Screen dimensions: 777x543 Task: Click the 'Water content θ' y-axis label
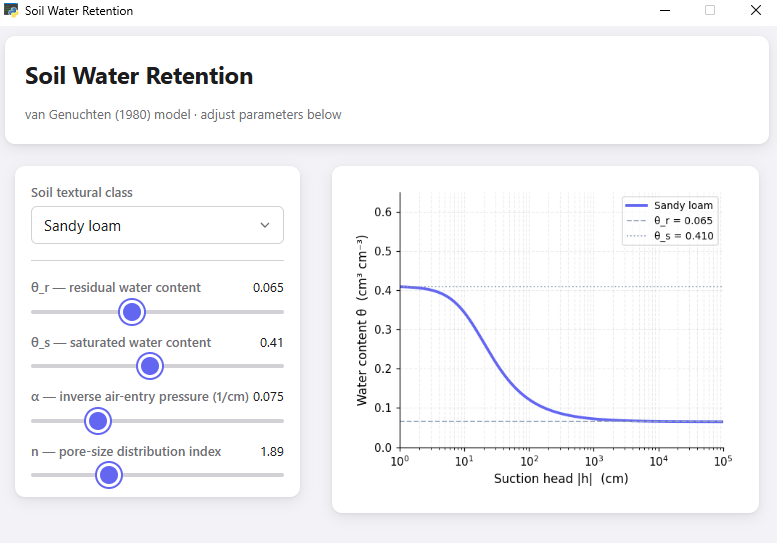tap(362, 321)
